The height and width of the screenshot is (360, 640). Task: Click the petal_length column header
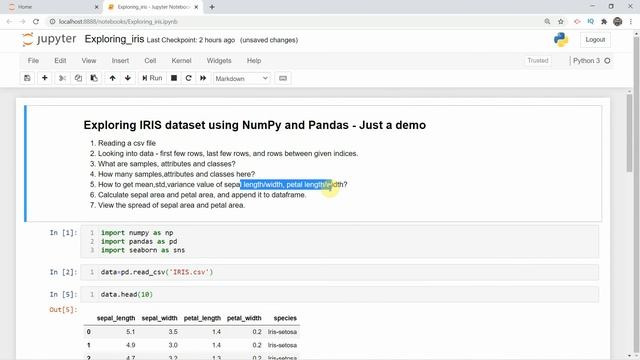(x=202, y=318)
